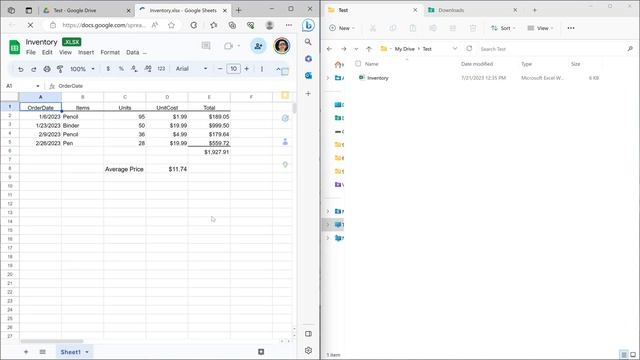
Task: Open comment history in Sheets header
Action: (206, 46)
